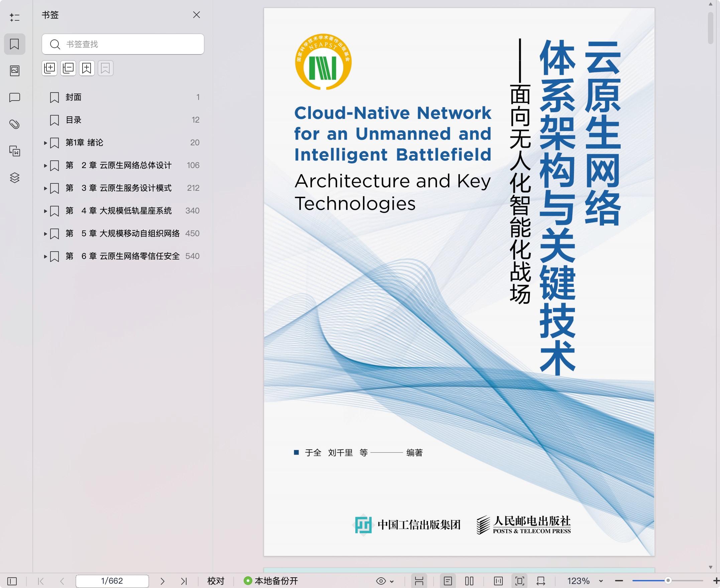Jump to 第 4 章 大规模低轨星座系统
The height and width of the screenshot is (588, 720).
(x=119, y=211)
